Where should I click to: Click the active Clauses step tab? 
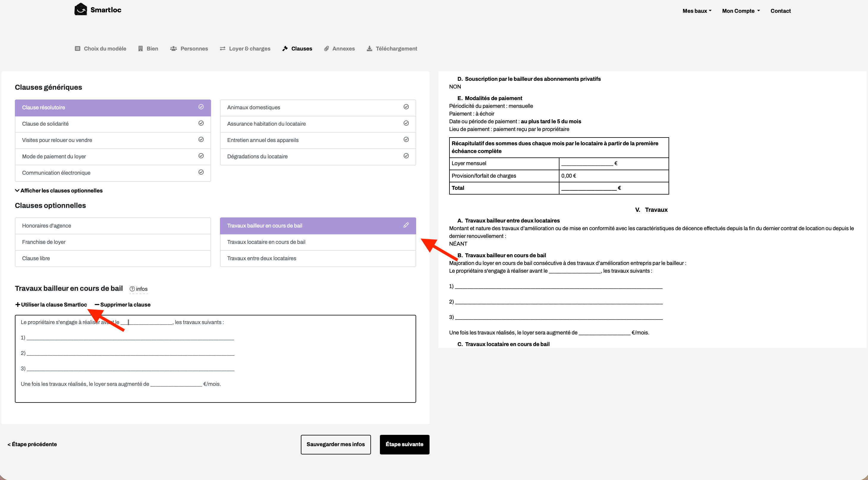[x=297, y=48]
